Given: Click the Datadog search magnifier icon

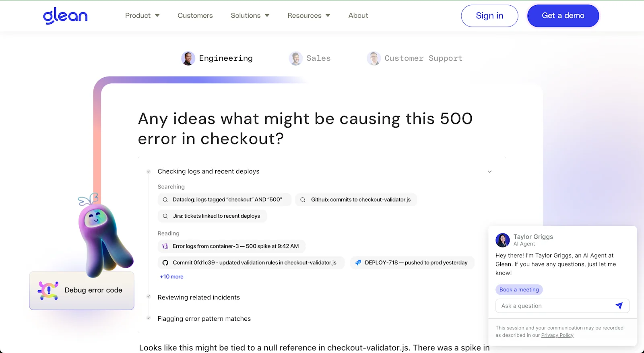Looking at the screenshot, I should coord(165,200).
